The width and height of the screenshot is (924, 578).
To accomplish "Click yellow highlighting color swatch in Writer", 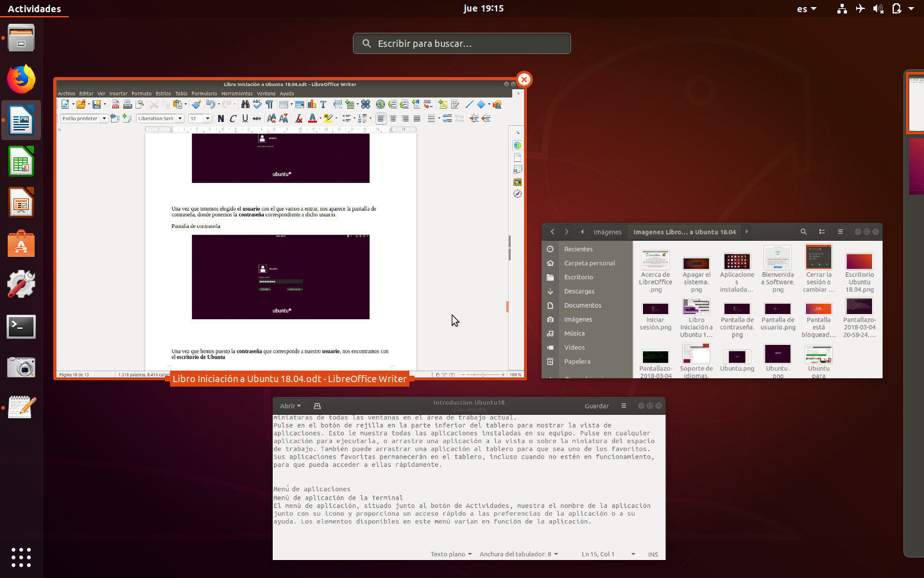I will tap(328, 118).
